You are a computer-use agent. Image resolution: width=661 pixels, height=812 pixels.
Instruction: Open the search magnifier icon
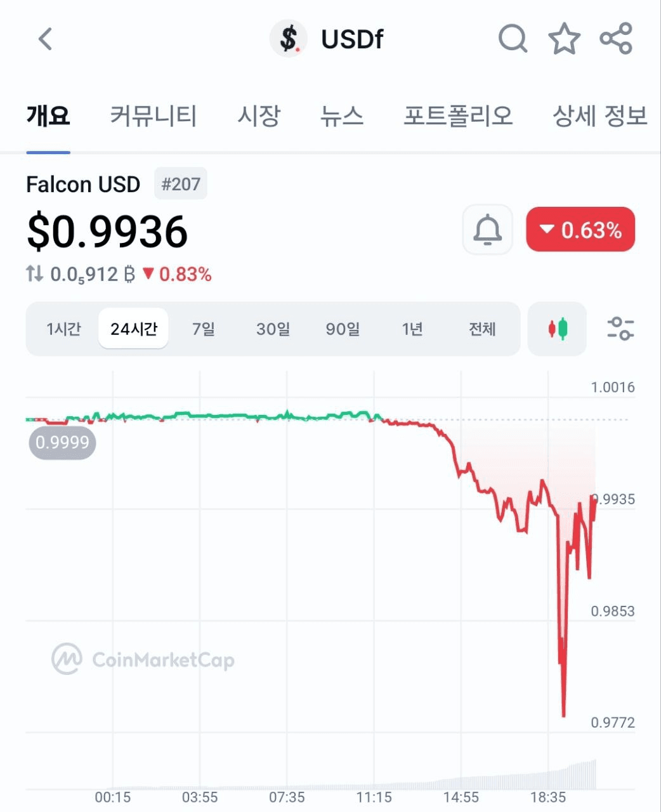click(x=513, y=39)
